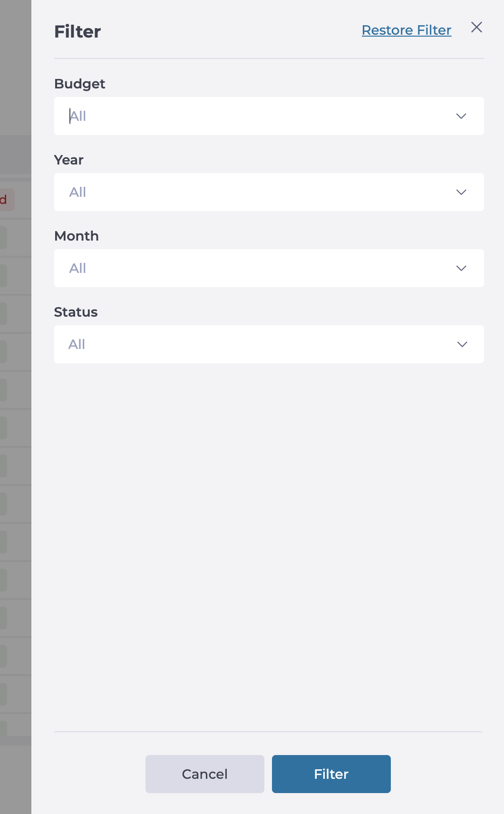Viewport: 504px width, 814px height.
Task: Expand the Status dropdown chevron
Action: (462, 344)
